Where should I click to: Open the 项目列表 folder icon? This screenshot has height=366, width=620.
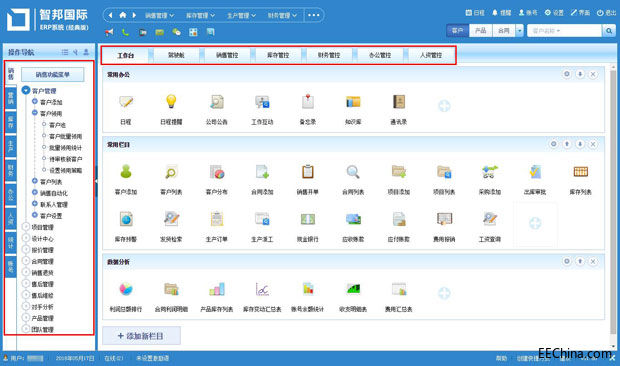(444, 172)
